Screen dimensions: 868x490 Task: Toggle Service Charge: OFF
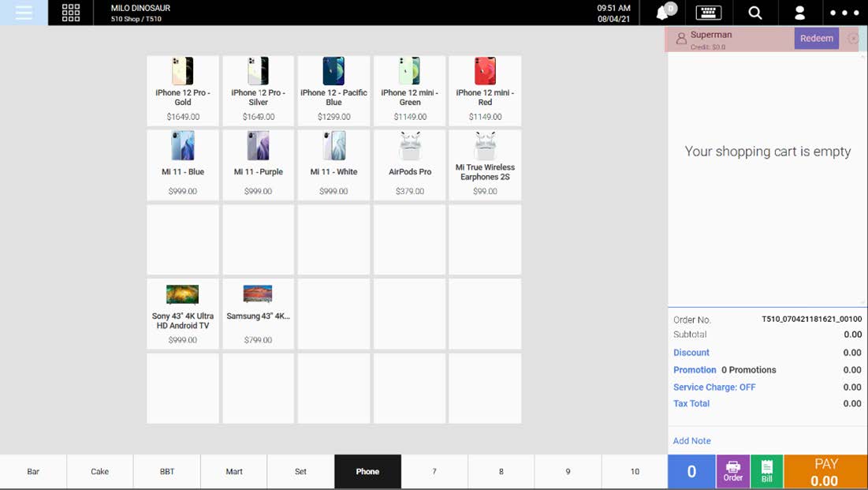point(714,387)
